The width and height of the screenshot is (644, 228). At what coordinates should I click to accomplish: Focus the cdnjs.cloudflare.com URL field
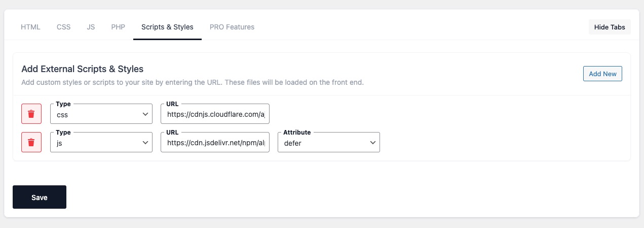tap(215, 115)
